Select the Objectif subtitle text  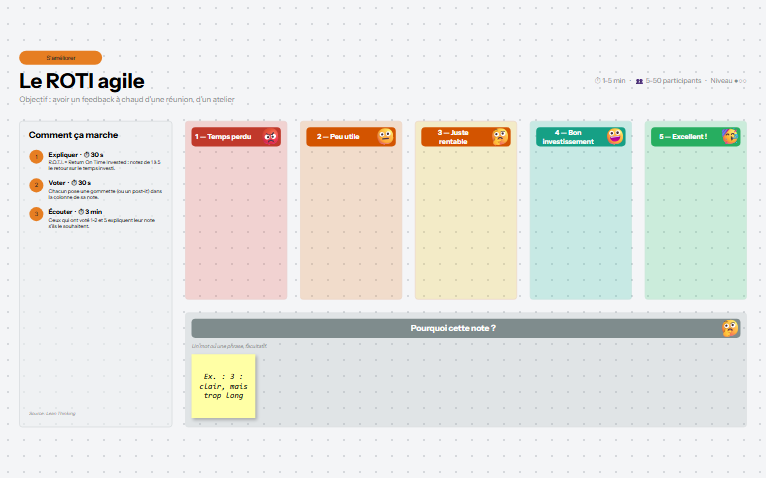coord(127,99)
